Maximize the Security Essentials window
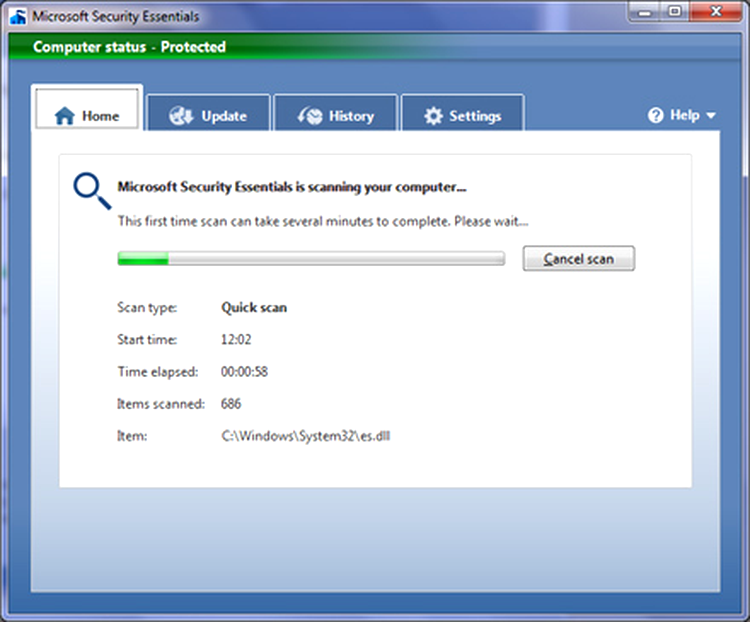This screenshot has height=622, width=750. (x=675, y=11)
